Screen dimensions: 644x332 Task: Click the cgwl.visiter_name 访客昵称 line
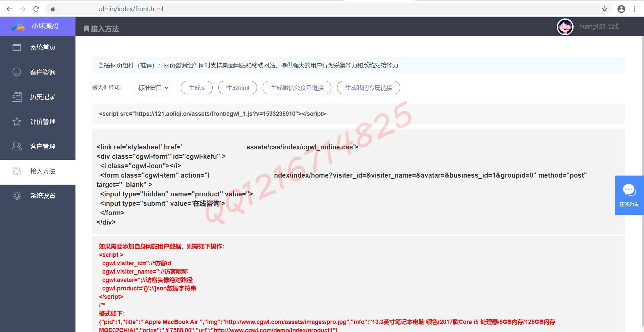pos(145,272)
